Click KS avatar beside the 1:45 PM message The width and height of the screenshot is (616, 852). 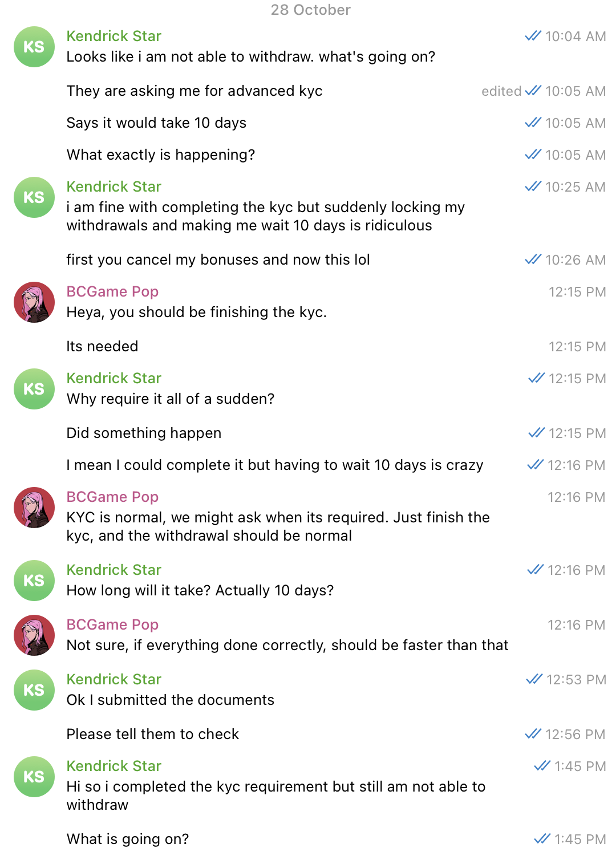pyautogui.click(x=34, y=777)
